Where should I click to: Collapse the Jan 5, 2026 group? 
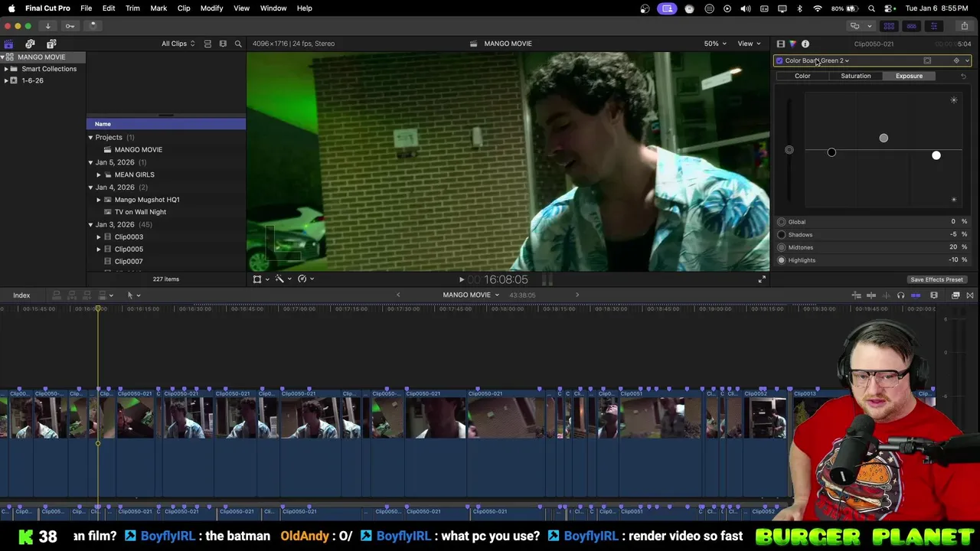[90, 162]
